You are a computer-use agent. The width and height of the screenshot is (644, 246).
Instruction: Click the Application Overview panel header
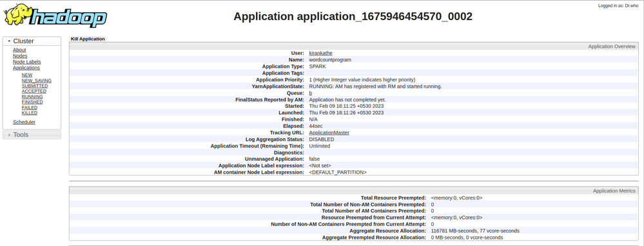354,46
